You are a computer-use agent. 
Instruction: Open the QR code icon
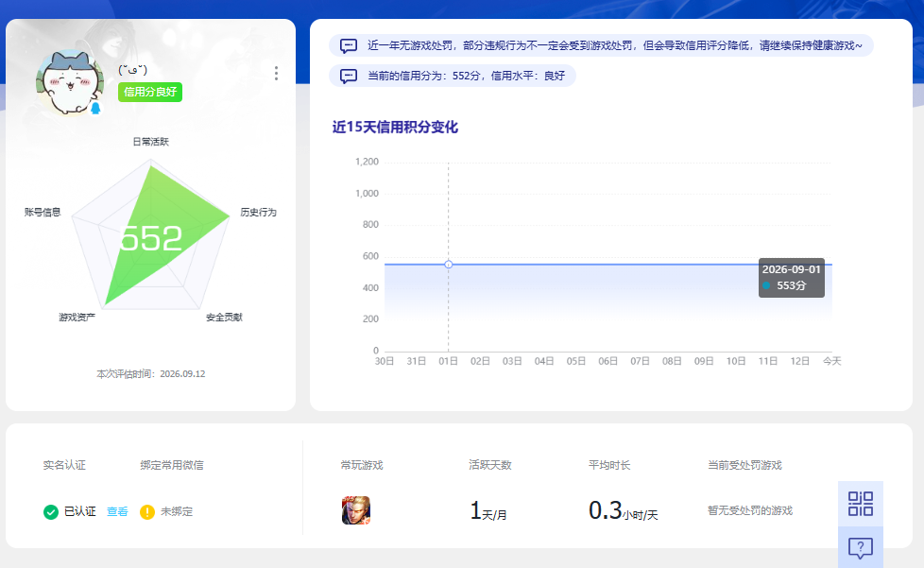click(x=861, y=504)
